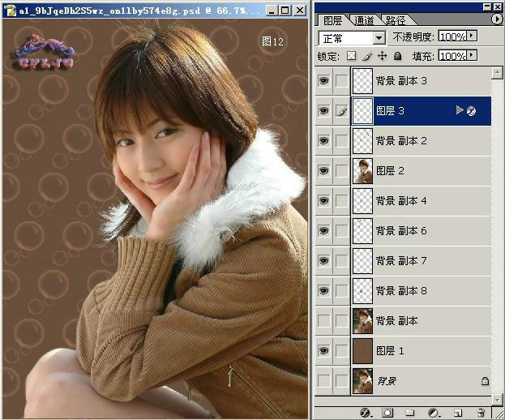This screenshot has height=420, width=505.
Task: Show the 背景 副本 layer via eye box
Action: pyautogui.click(x=324, y=321)
